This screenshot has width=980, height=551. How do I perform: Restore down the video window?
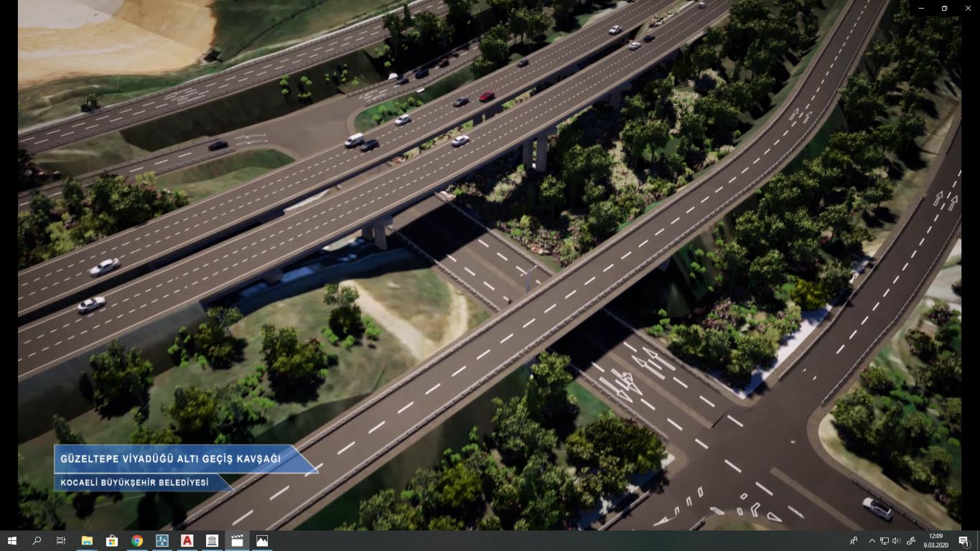pos(944,8)
